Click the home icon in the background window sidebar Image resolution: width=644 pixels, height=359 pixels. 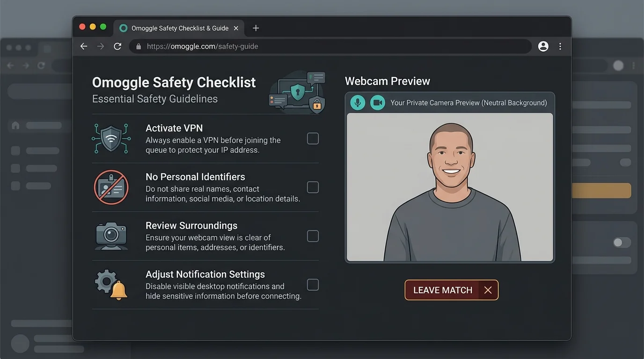point(15,125)
